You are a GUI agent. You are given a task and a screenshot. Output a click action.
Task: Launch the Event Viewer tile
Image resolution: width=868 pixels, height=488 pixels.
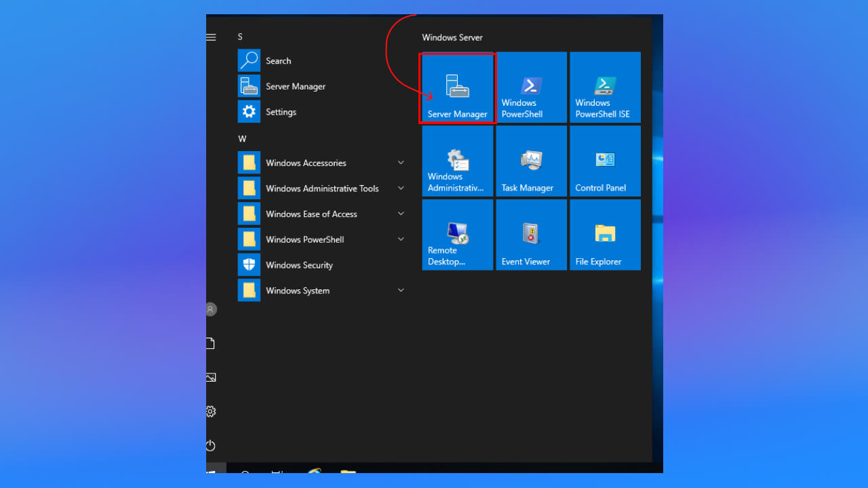point(531,235)
